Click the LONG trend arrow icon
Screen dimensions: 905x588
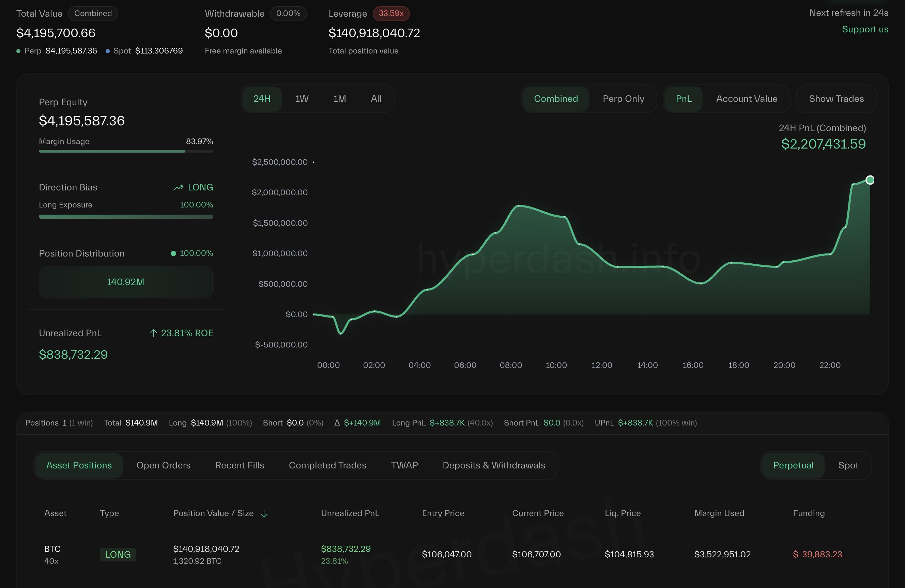178,187
